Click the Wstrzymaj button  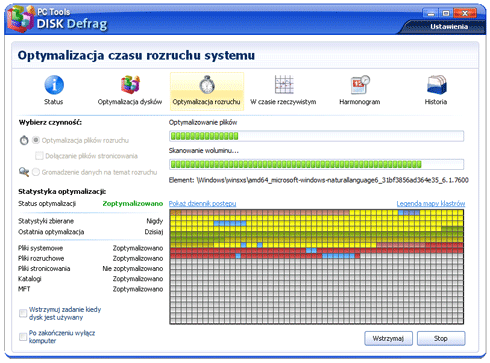pyautogui.click(x=388, y=338)
